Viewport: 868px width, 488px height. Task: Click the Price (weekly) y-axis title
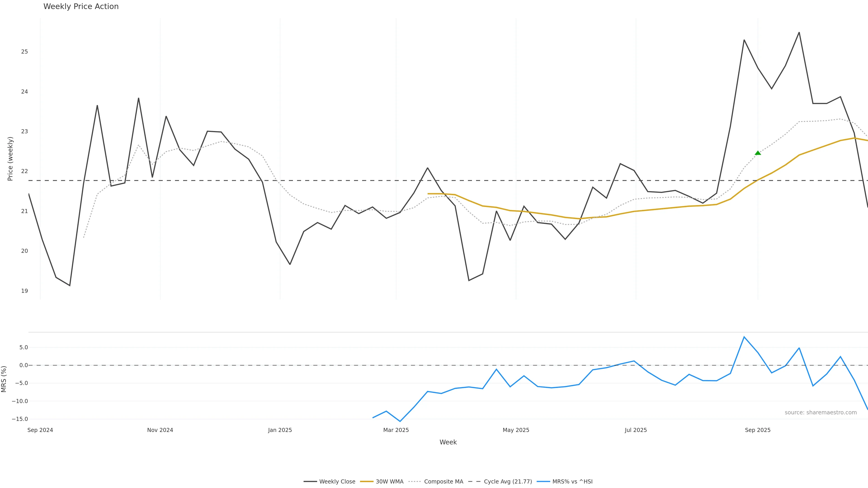[x=10, y=159]
